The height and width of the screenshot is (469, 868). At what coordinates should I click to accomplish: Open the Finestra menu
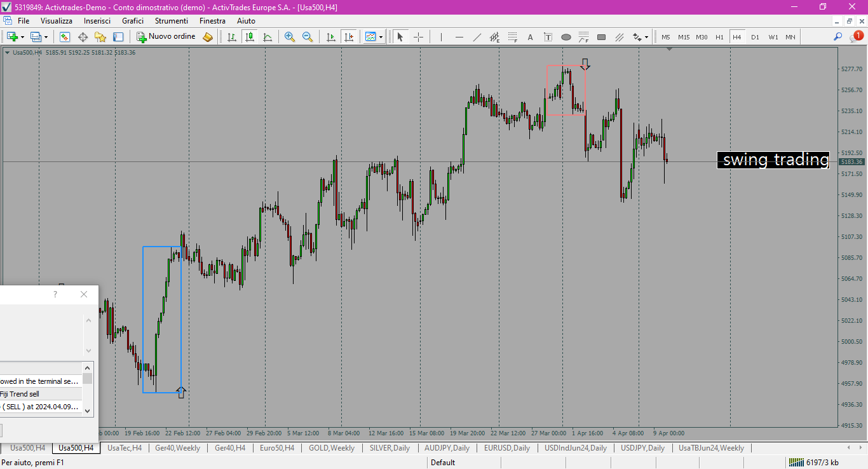point(212,21)
